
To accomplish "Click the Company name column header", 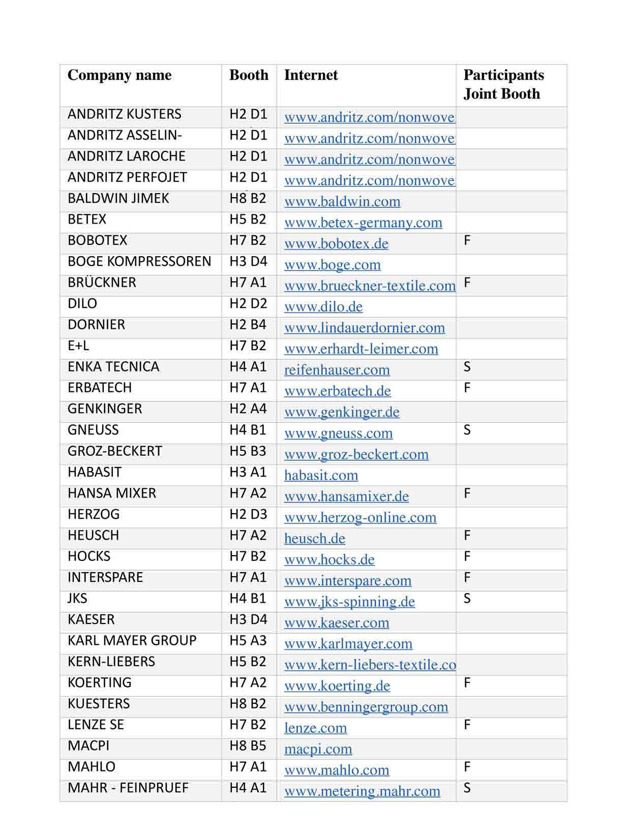I will click(119, 75).
